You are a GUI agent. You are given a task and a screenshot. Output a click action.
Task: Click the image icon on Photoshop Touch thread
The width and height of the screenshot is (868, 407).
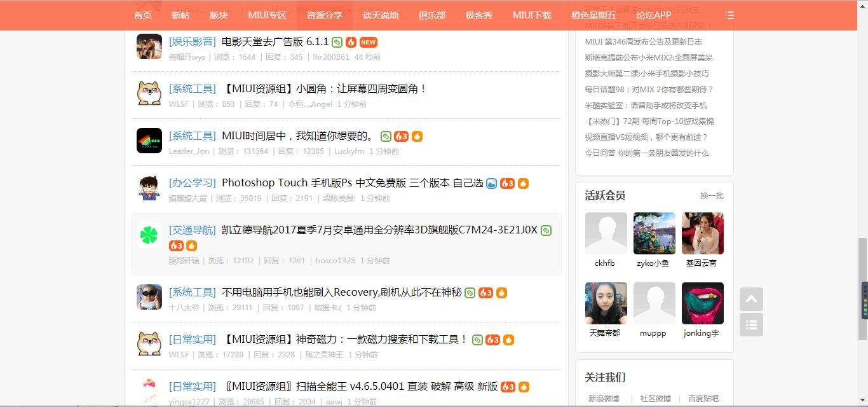(x=490, y=183)
